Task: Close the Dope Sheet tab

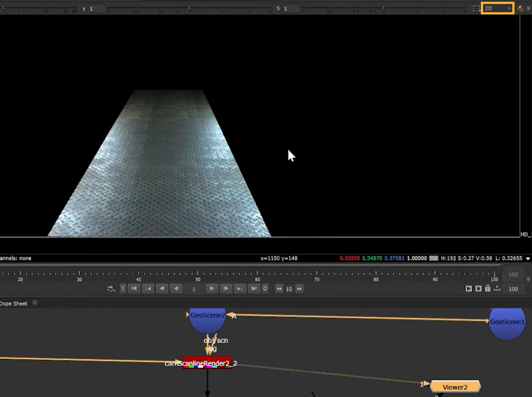Action: click(x=35, y=303)
